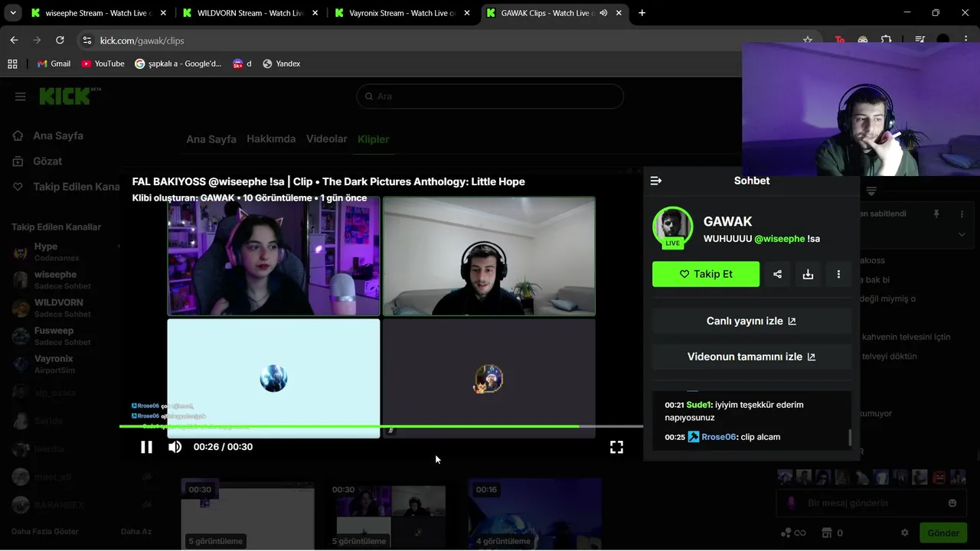Toggle the sidebar hamburger menu
The width and height of the screenshot is (980, 551).
tap(21, 96)
